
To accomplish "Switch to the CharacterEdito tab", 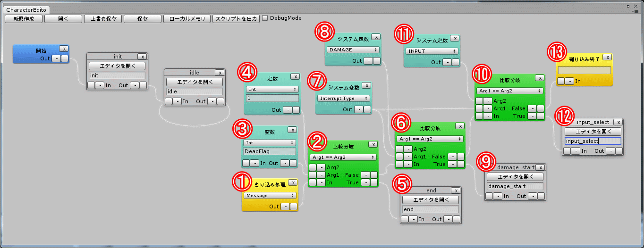I will pyautogui.click(x=26, y=9).
